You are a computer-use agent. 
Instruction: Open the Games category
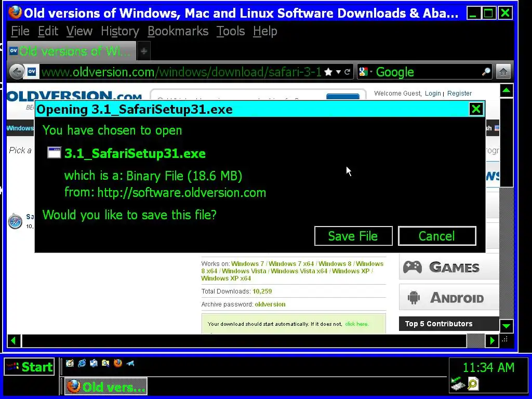point(448,267)
